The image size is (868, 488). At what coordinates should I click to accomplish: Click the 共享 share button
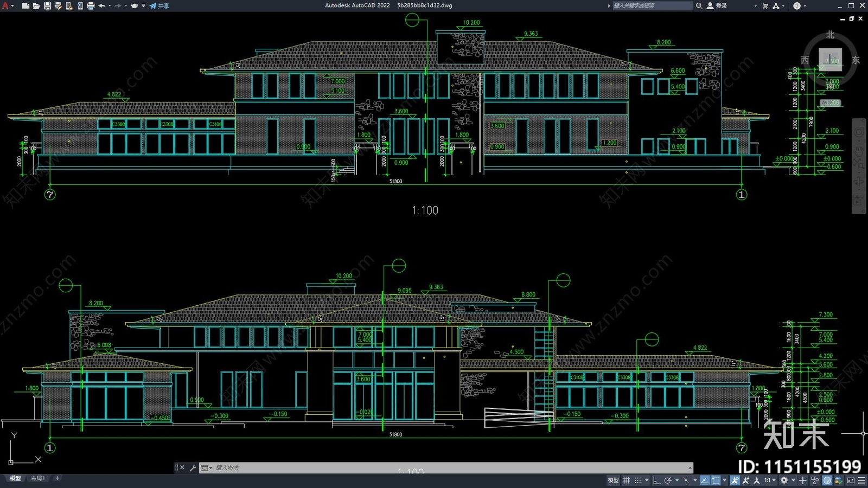tap(159, 6)
